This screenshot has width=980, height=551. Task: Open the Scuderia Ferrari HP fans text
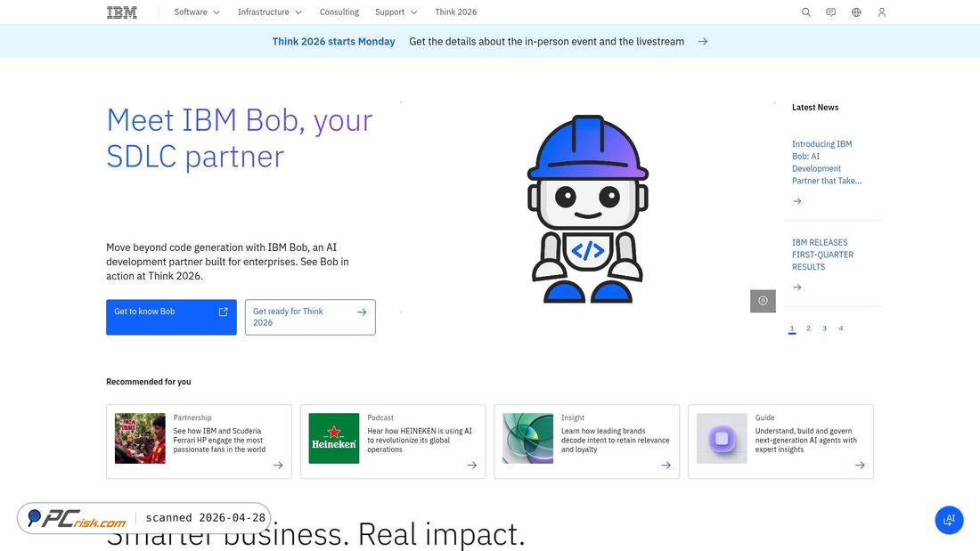(219, 441)
